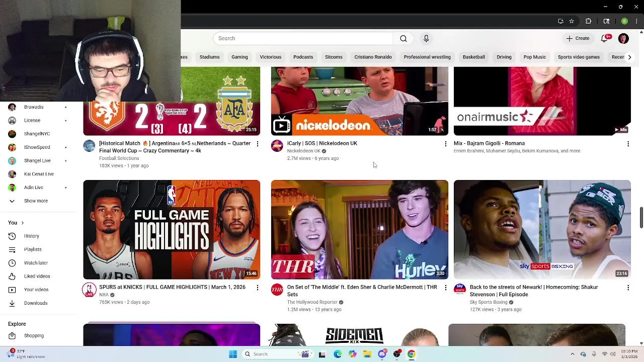644x362 pixels.
Task: Open the Chrome tab search icon
Action: point(606,21)
